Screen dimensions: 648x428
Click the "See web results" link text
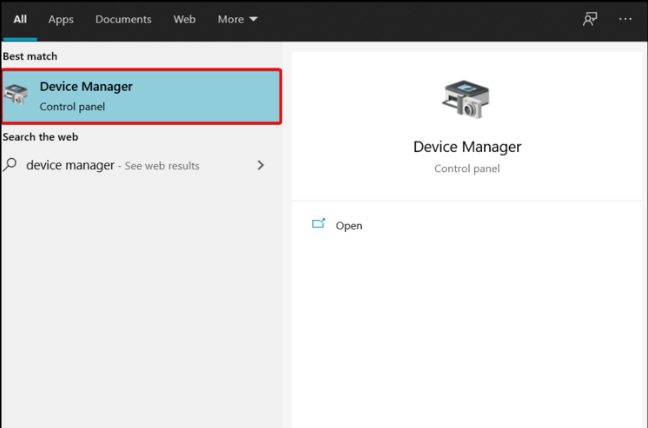point(163,166)
